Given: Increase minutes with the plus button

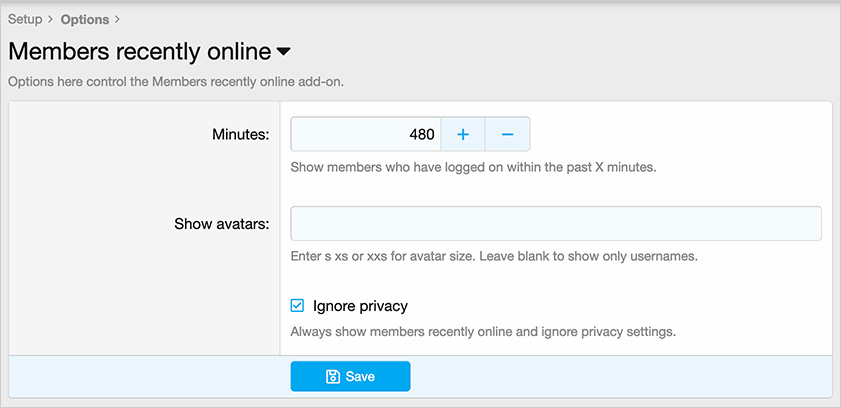Looking at the screenshot, I should [463, 134].
